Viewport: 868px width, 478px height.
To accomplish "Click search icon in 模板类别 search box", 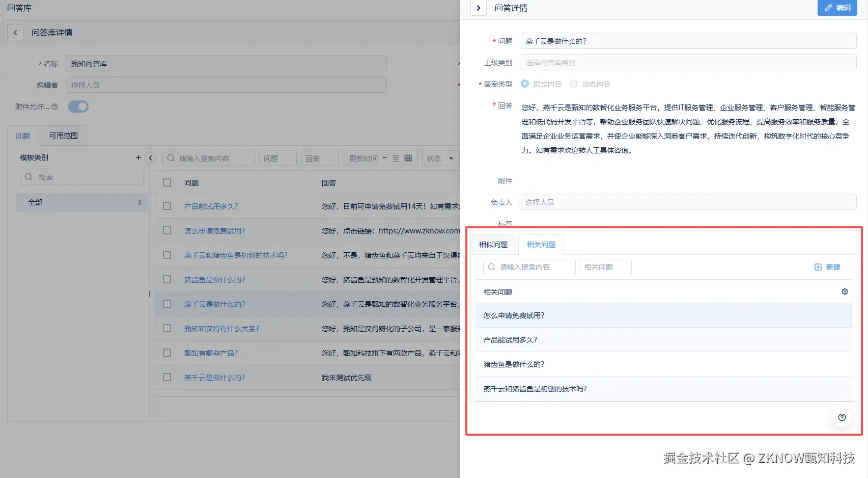I will (x=29, y=177).
